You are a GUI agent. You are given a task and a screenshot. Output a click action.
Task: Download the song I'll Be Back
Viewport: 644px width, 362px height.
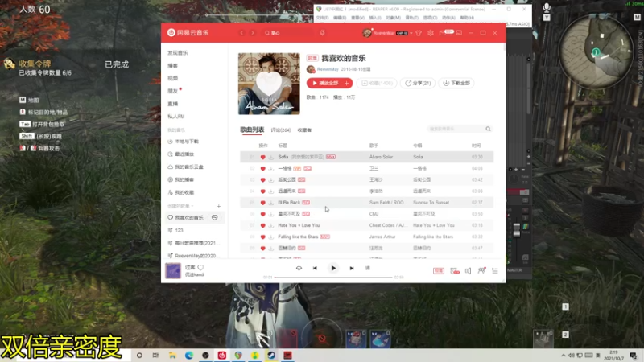(271, 203)
